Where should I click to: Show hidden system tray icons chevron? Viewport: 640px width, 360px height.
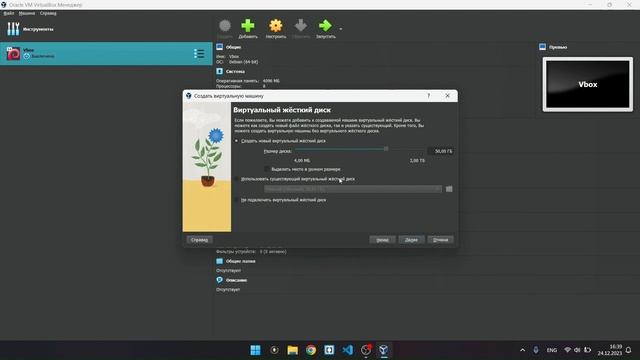pyautogui.click(x=522, y=350)
